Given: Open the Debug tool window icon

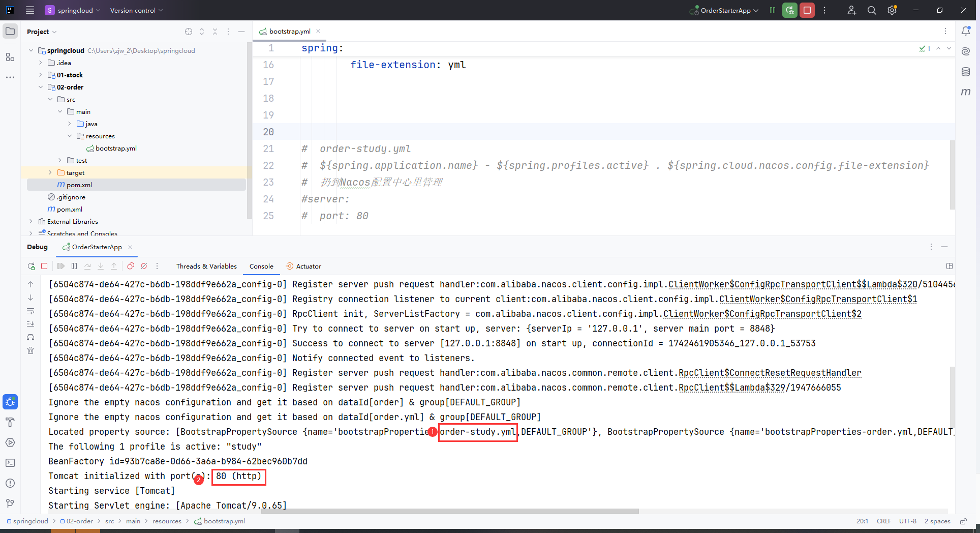Looking at the screenshot, I should tap(10, 402).
